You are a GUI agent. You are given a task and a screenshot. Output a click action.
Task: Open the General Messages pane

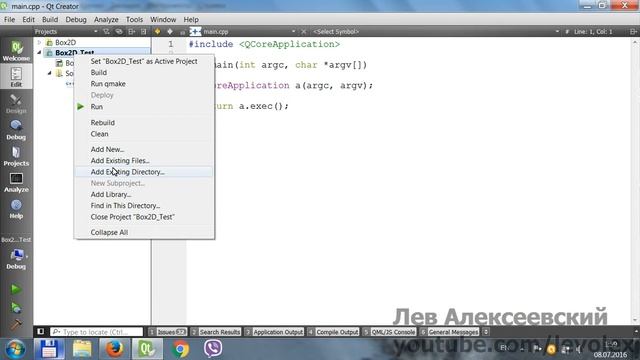[x=449, y=332]
